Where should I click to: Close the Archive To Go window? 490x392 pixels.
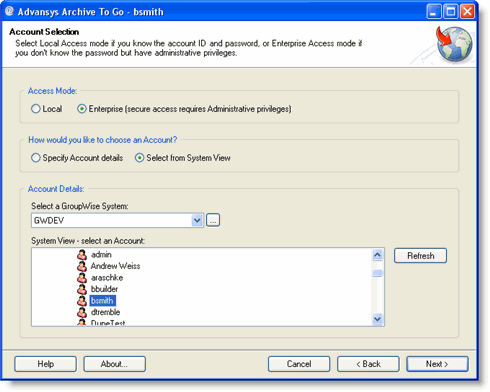point(467,12)
